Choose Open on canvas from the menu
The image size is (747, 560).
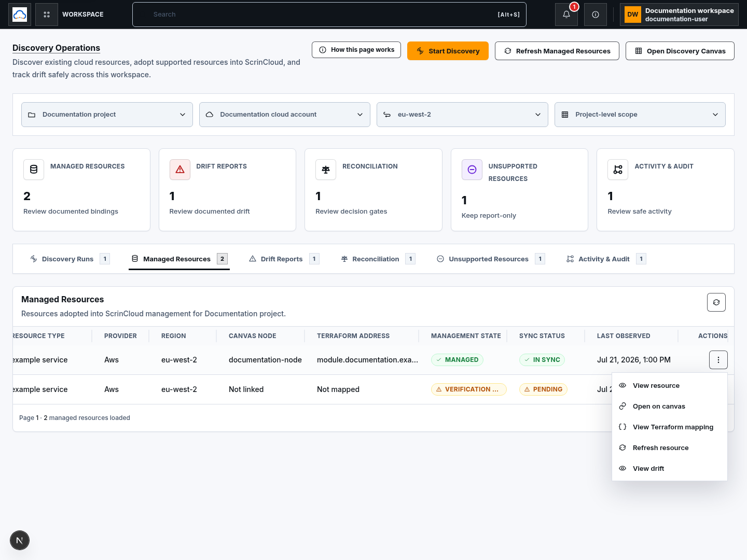point(670,406)
